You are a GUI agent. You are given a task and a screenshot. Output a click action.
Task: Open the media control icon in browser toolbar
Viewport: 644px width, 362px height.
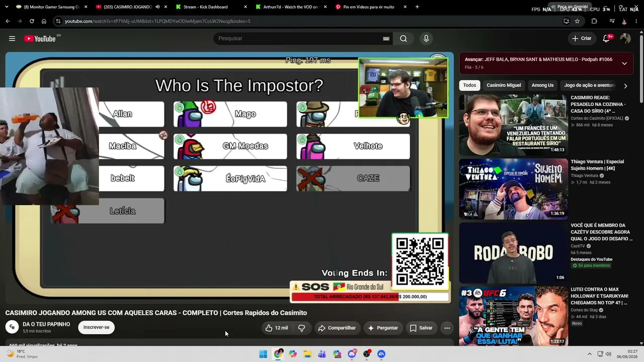tap(612, 21)
